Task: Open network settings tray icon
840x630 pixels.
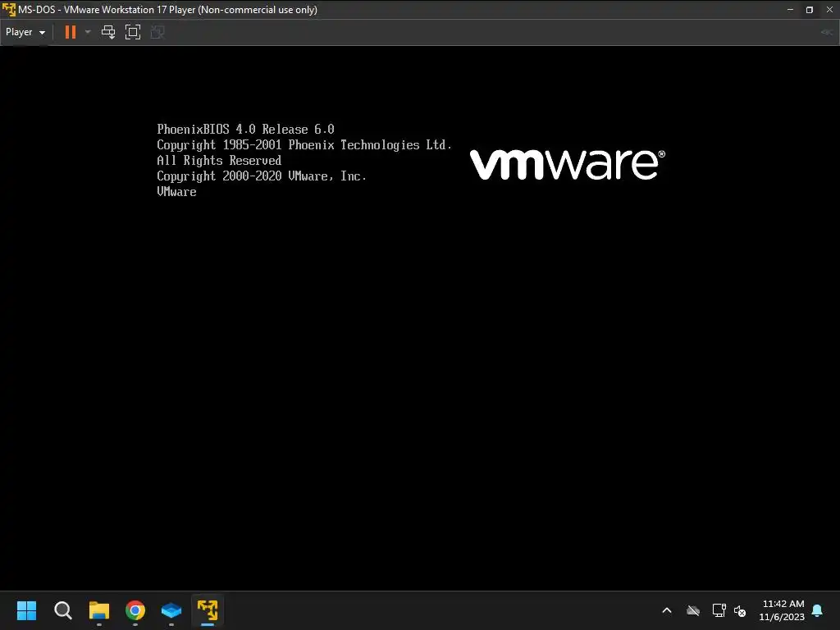Action: [x=719, y=610]
